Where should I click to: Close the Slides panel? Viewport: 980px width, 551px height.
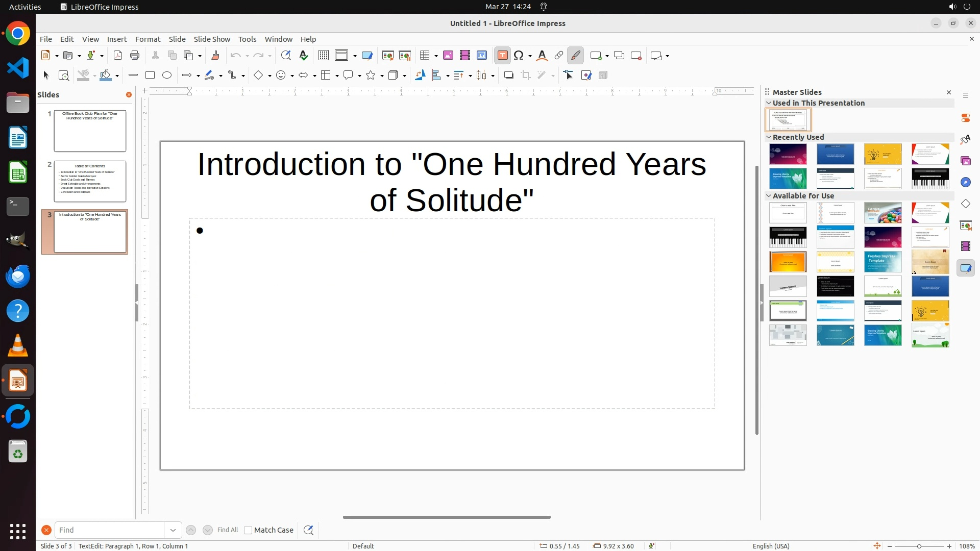pos(129,95)
